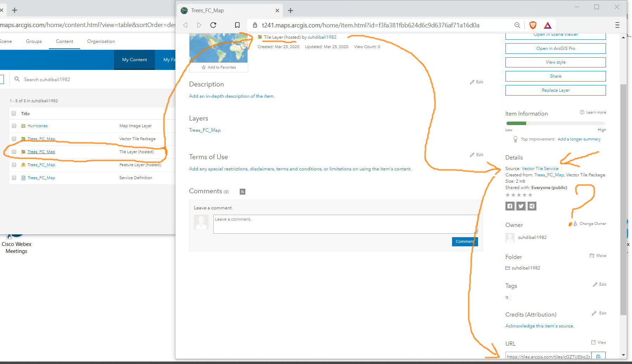Switch to the Groups tab
The image size is (632, 364).
(x=34, y=41)
